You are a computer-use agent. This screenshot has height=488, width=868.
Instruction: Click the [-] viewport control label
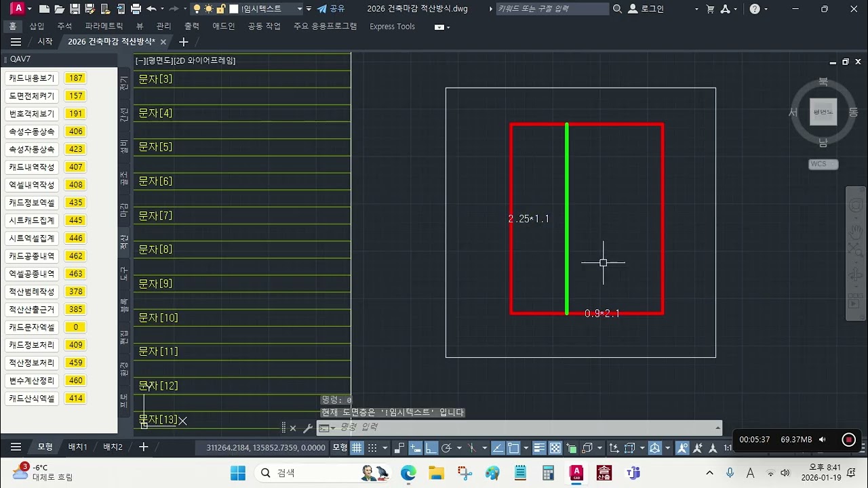(x=140, y=60)
